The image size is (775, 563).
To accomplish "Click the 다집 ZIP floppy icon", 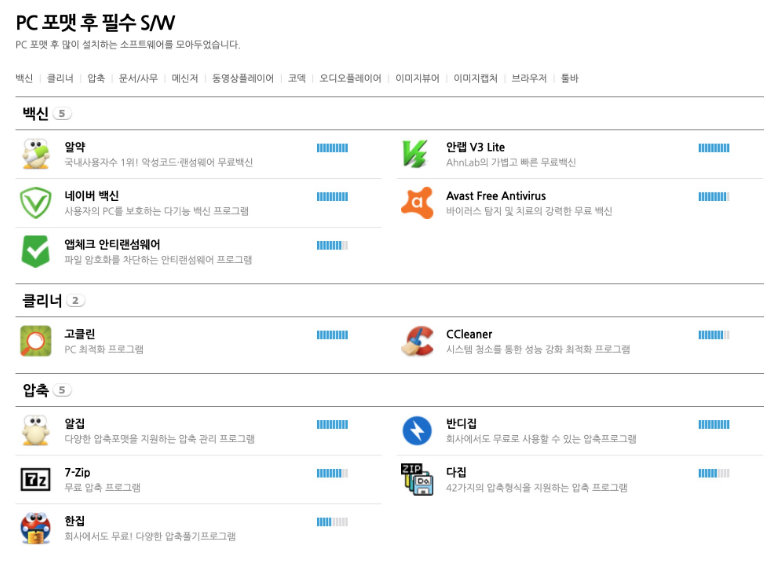I will pyautogui.click(x=417, y=479).
